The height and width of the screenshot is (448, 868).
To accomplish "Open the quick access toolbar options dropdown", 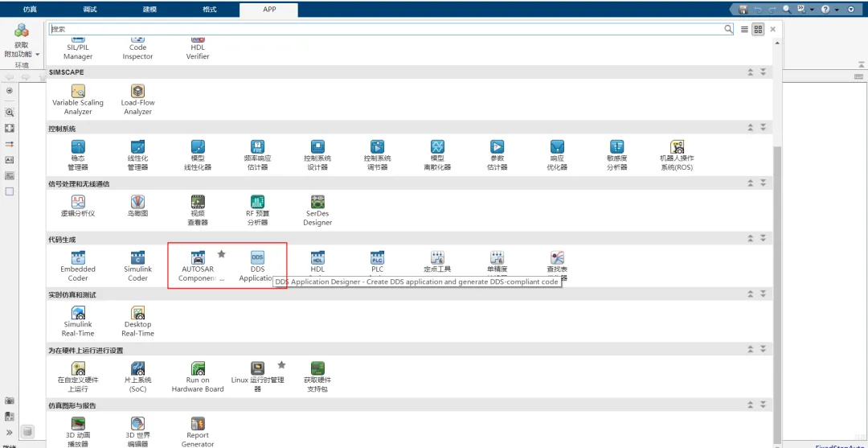I will [x=851, y=10].
